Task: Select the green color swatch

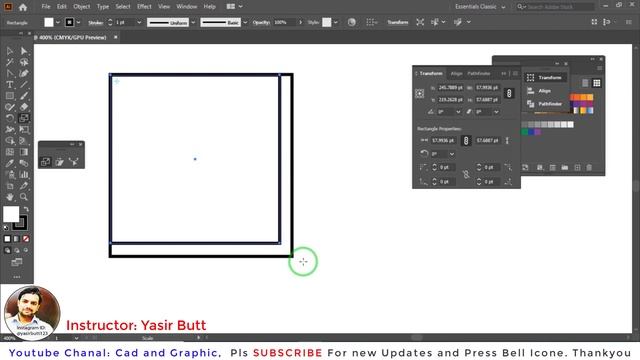Action: [x=524, y=132]
